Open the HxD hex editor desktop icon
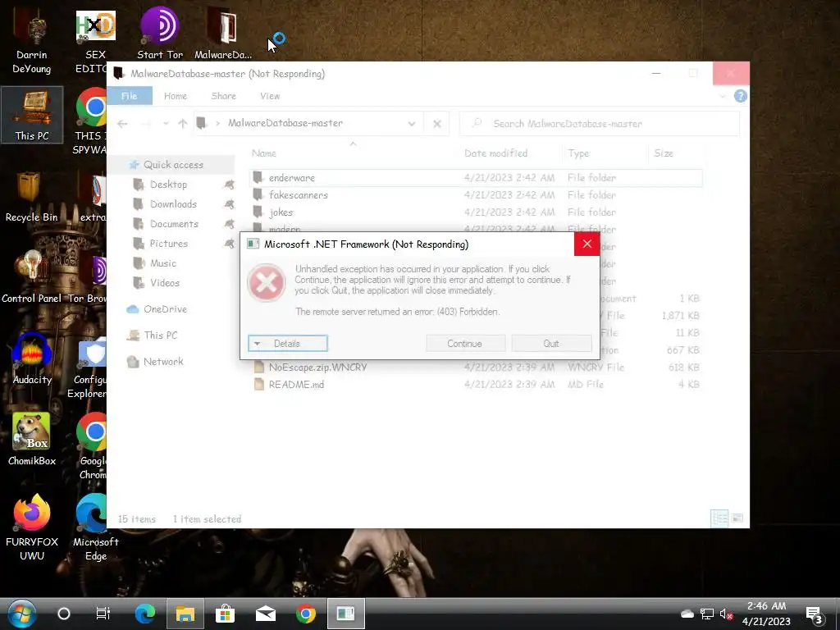Screen dimensions: 840x630 95,42
